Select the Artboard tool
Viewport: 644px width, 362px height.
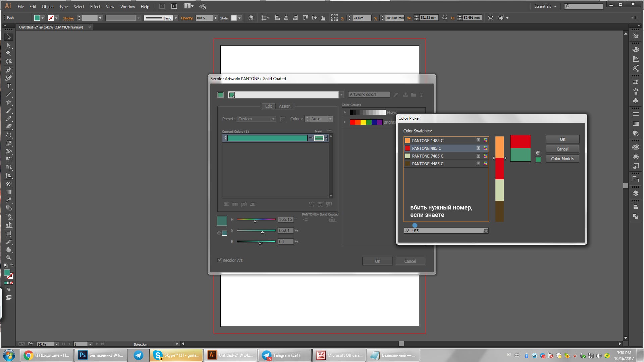coord(9,233)
